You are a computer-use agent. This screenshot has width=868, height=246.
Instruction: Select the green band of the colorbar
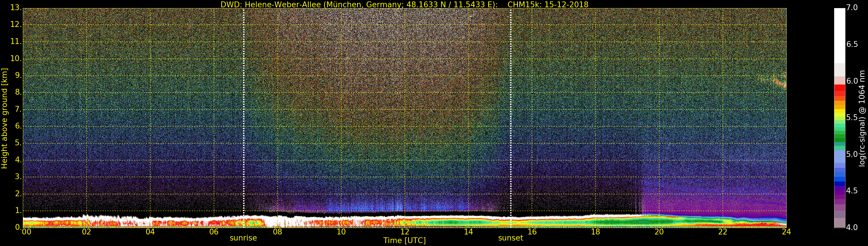839,135
